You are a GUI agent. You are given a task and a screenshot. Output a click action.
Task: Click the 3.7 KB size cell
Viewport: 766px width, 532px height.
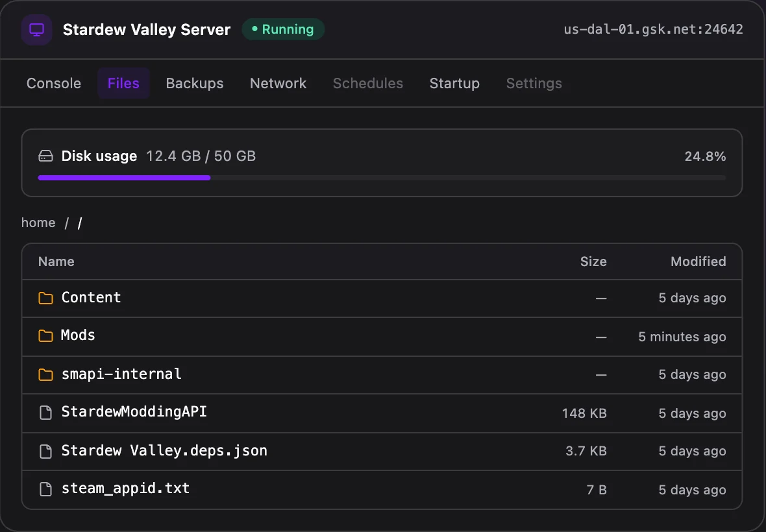point(586,451)
